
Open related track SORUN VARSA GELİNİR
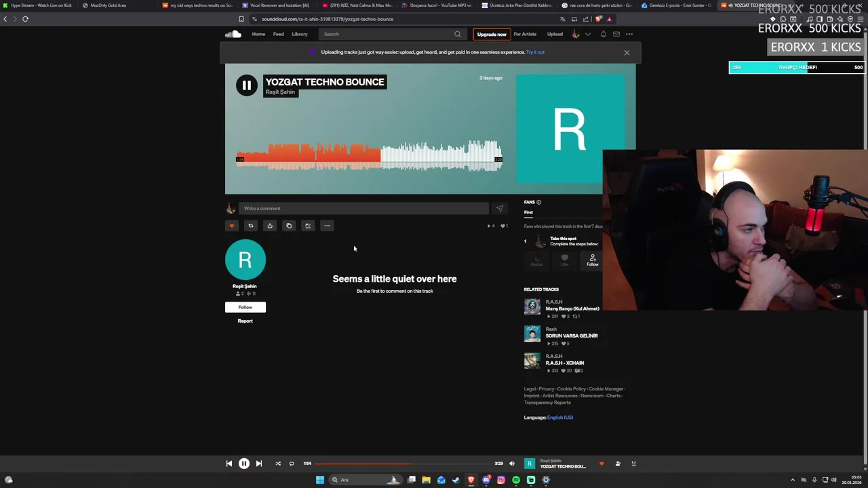click(x=572, y=335)
